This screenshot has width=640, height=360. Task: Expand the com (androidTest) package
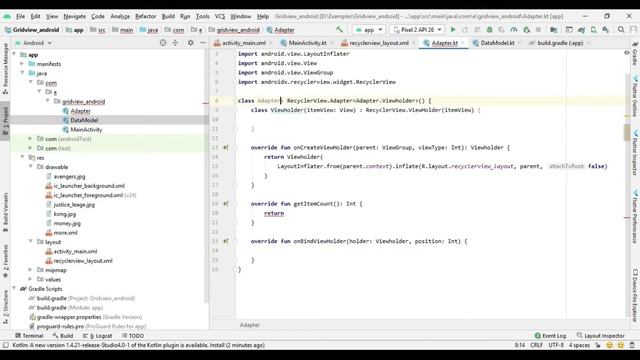31,139
